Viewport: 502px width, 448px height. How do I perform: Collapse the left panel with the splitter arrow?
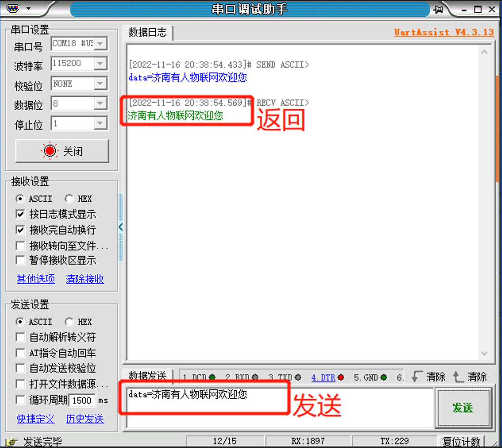coord(121,227)
